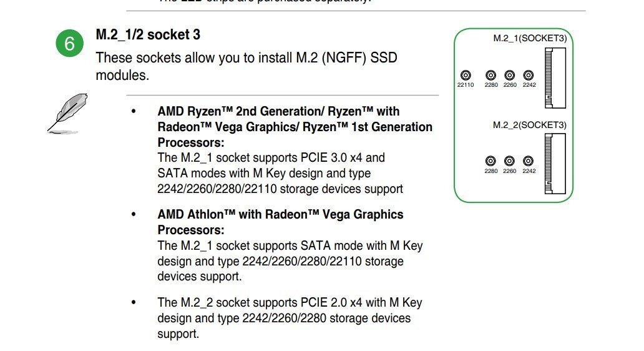Click the AMD Athlon with Radeon Vega heading

[281, 222]
